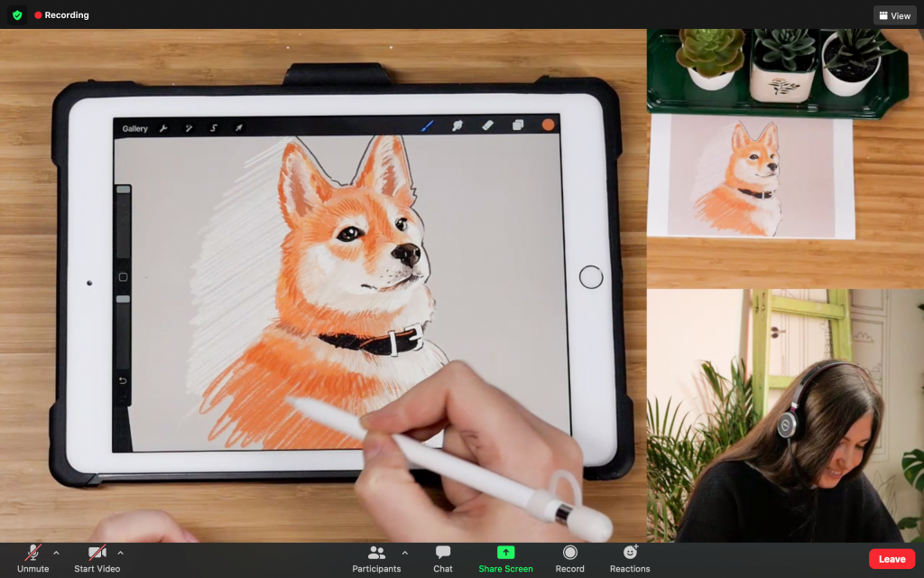Open video options arrow beside Start Video
The height and width of the screenshot is (578, 924).
pyautogui.click(x=120, y=554)
